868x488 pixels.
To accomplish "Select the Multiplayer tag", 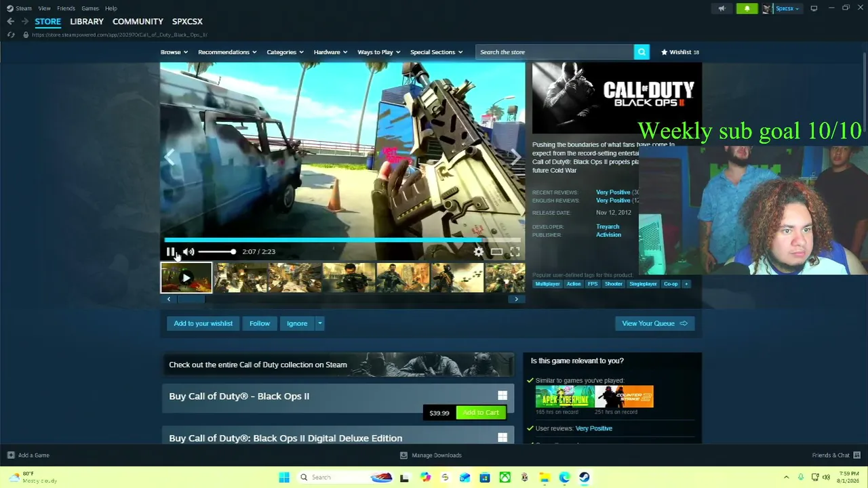I will click(x=547, y=284).
